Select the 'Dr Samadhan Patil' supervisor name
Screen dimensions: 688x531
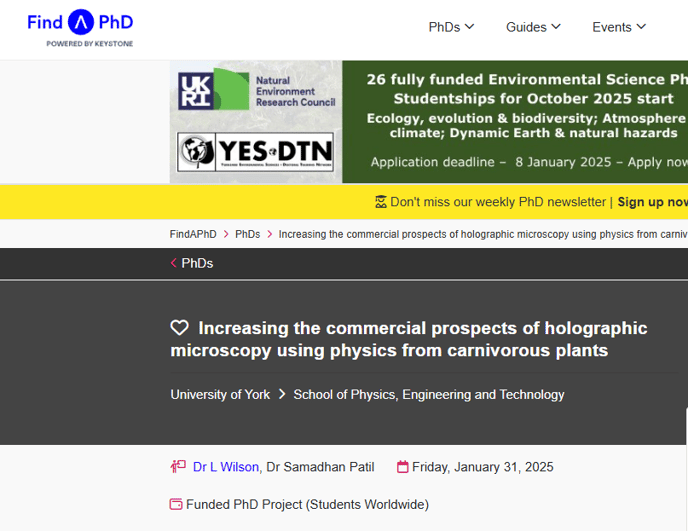(x=320, y=467)
